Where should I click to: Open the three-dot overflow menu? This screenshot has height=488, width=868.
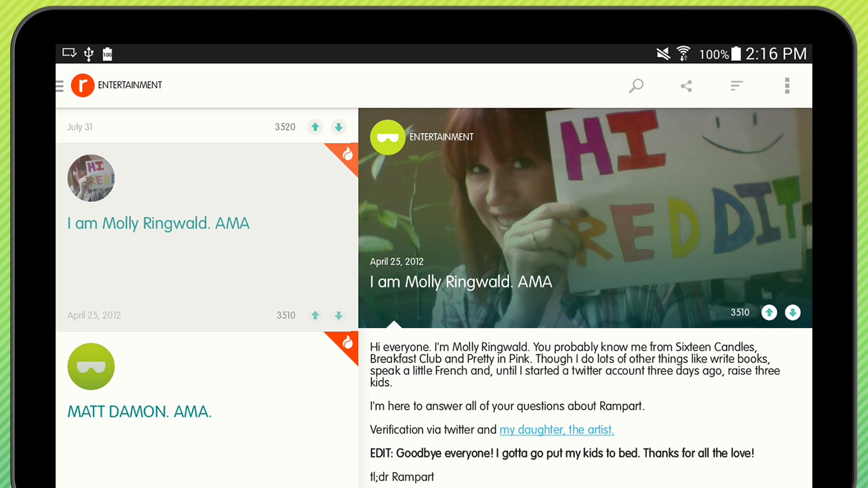(787, 85)
